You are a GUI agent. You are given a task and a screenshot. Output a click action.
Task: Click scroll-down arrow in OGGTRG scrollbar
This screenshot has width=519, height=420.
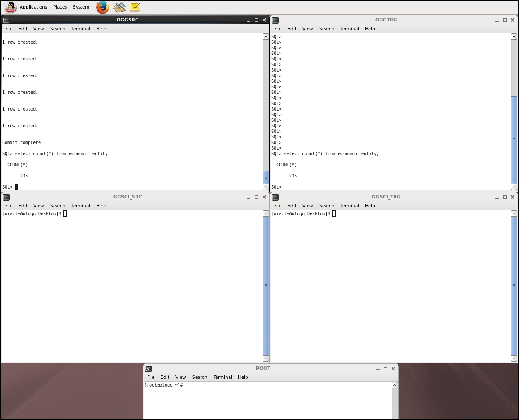pos(514,187)
